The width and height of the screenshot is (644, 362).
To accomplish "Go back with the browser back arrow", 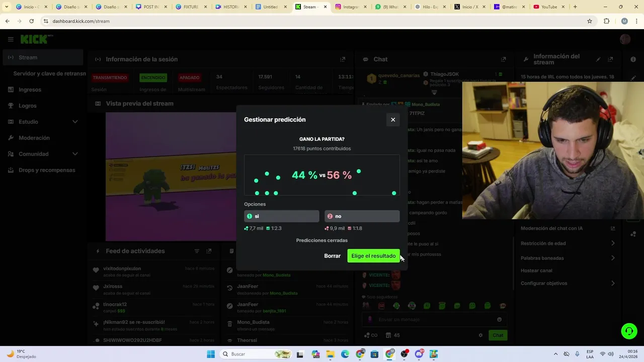I will pos(7,21).
